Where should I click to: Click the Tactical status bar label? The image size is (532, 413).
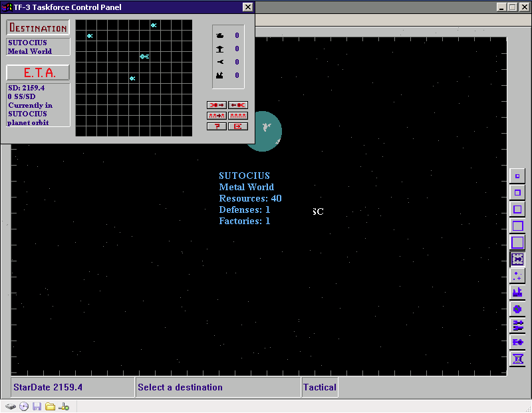(x=320, y=387)
